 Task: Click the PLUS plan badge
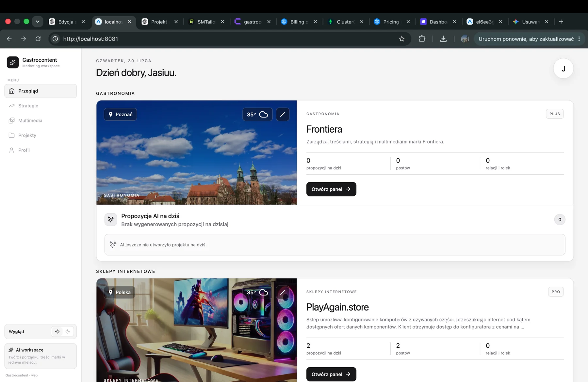[555, 114]
